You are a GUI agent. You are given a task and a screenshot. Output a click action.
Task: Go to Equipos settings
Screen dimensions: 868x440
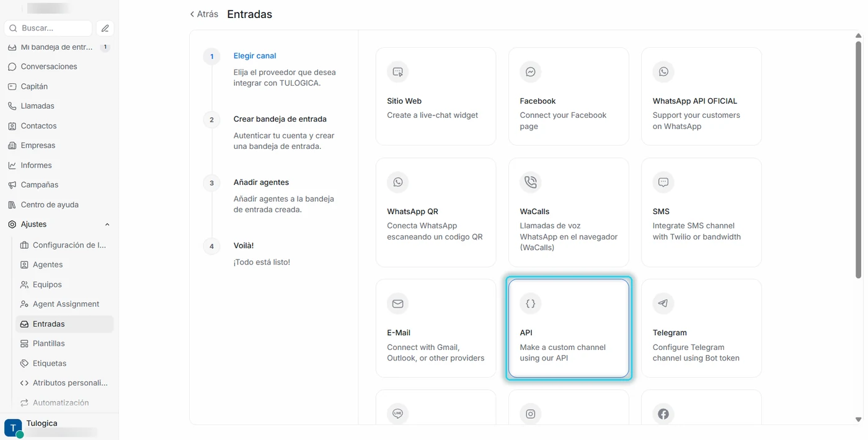tap(64, 284)
